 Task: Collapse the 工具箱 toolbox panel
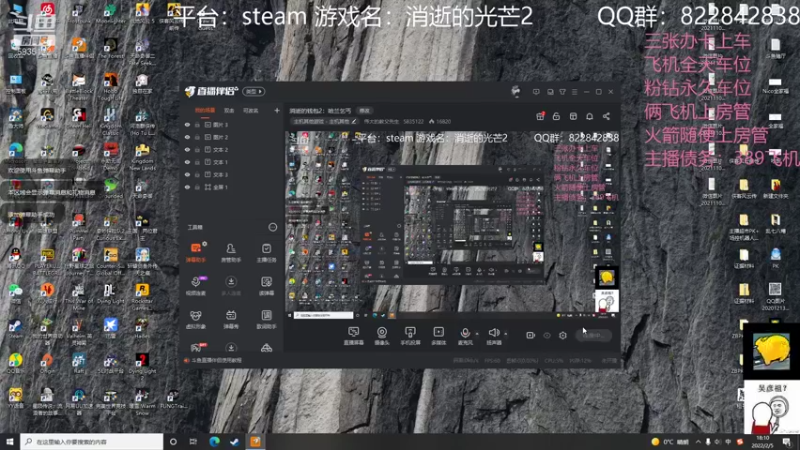pos(273,227)
